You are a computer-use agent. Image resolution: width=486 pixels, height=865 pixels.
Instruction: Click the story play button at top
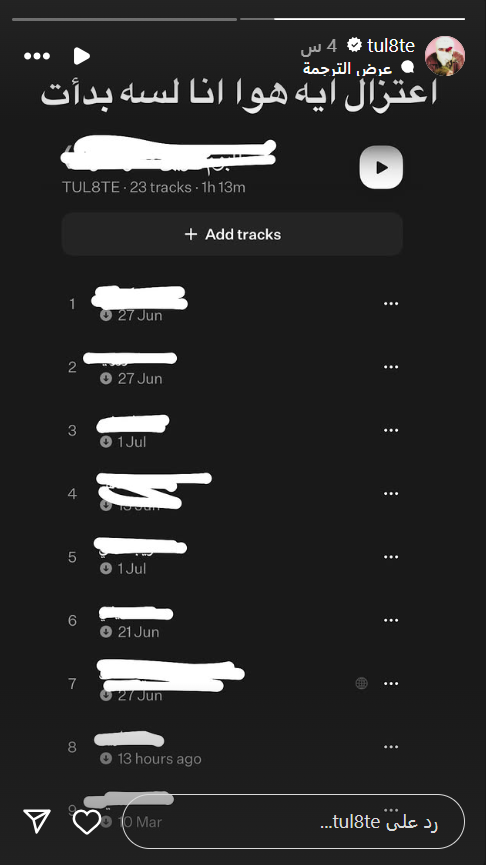pos(82,56)
